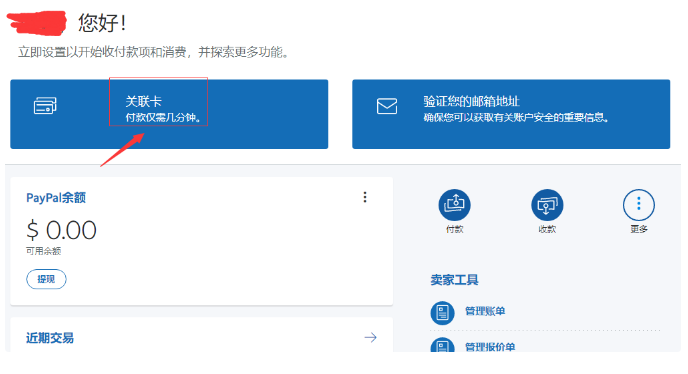This screenshot has width=688, height=374.
Task: Click the arrow next to 近期交易
Action: coord(370,338)
